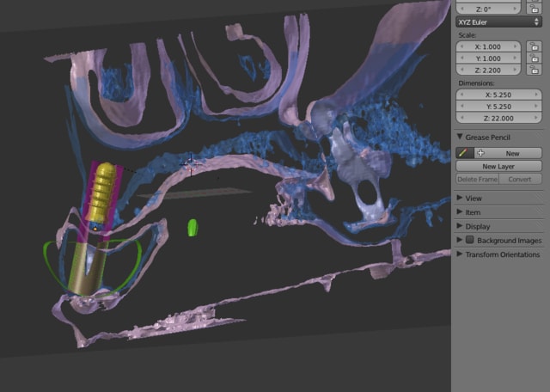Screen dimensions: 550x392
Task: Collapse the Grease Pencil panel
Action: tap(460, 136)
